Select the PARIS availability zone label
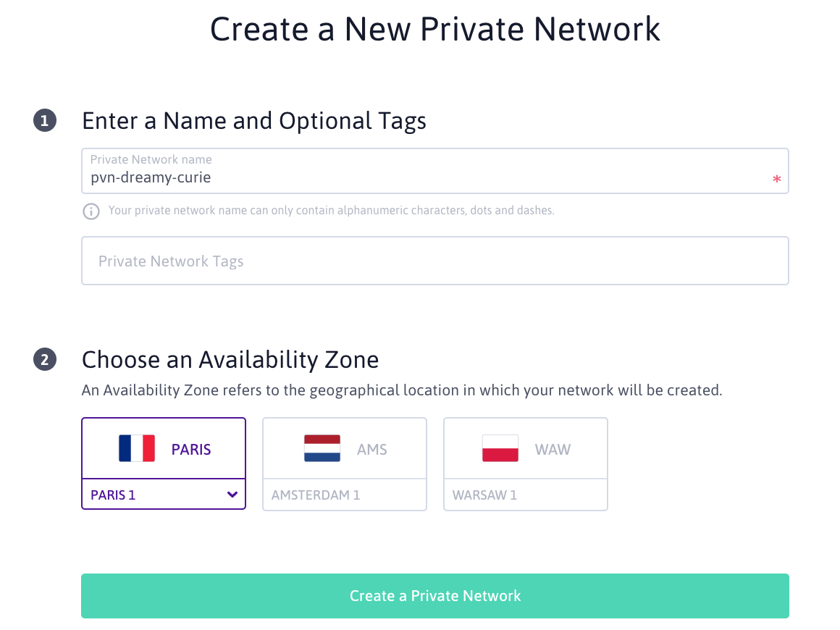This screenshot has width=840, height=630. (191, 450)
